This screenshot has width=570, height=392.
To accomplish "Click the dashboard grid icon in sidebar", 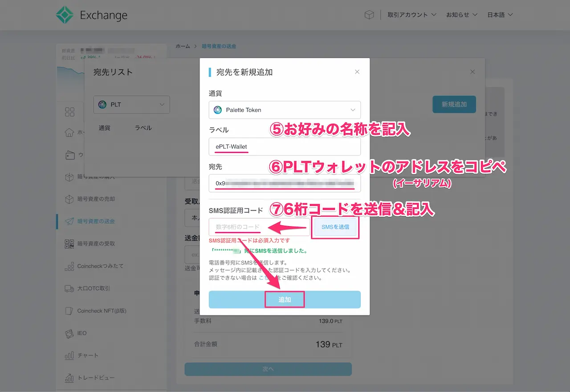I will 69,112.
